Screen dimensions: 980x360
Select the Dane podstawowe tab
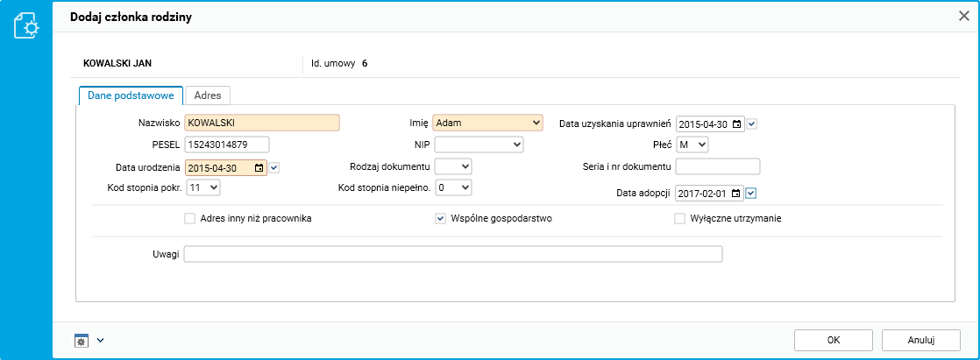[131, 95]
